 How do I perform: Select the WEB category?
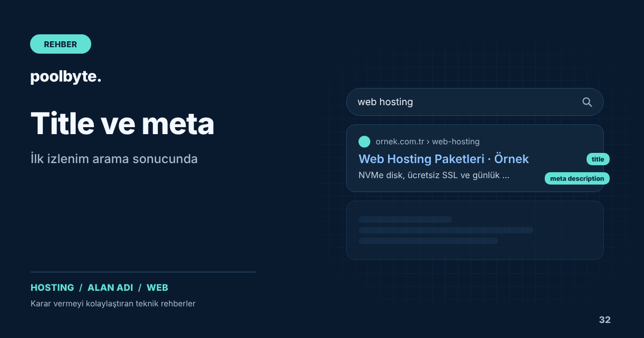pyautogui.click(x=157, y=288)
